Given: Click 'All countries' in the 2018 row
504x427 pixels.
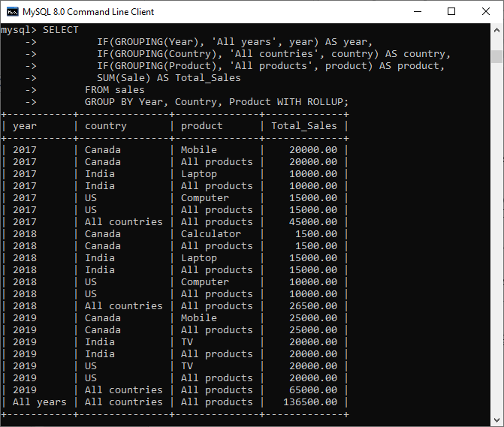Looking at the screenshot, I should coord(124,306).
